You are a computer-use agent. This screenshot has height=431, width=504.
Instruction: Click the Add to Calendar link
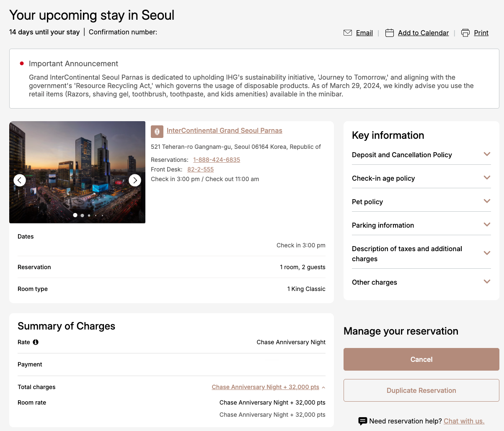423,33
